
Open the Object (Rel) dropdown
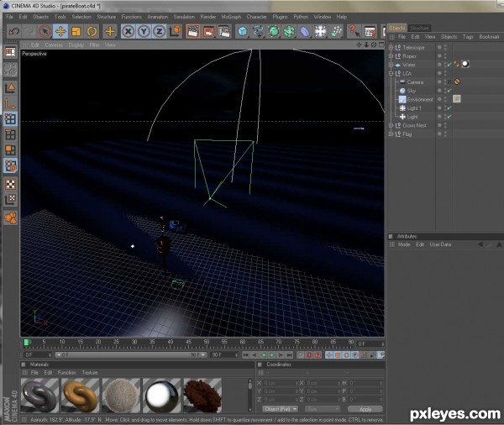[280, 409]
